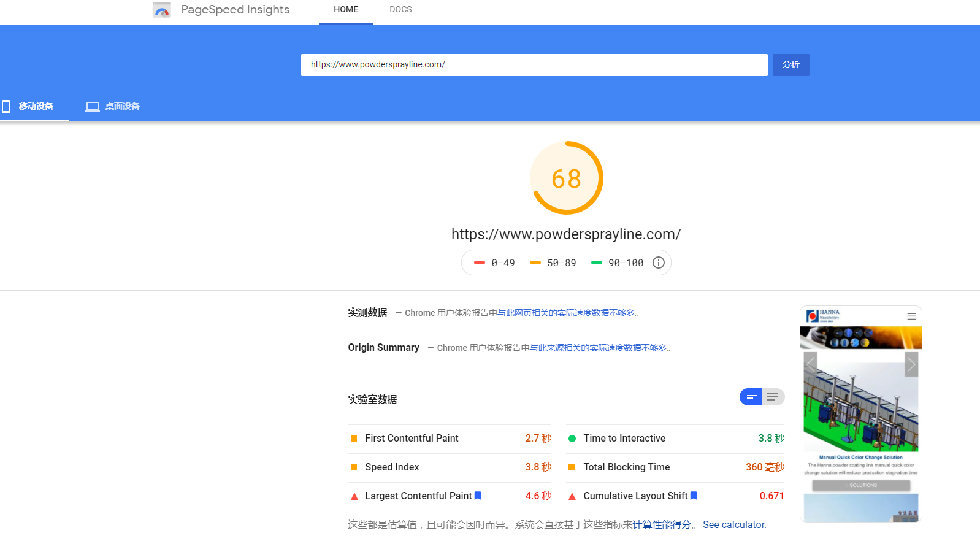
Task: Click the 68 performance score gauge
Action: (566, 178)
